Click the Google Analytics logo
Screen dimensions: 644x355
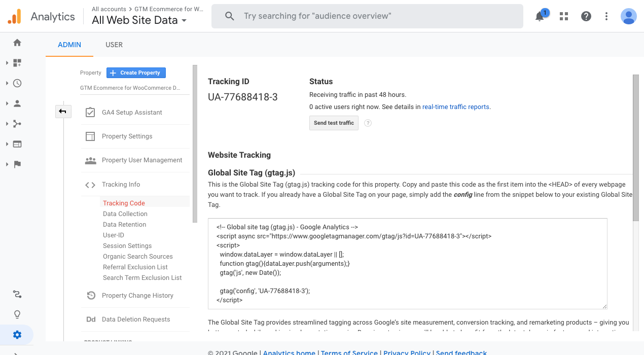tap(14, 17)
